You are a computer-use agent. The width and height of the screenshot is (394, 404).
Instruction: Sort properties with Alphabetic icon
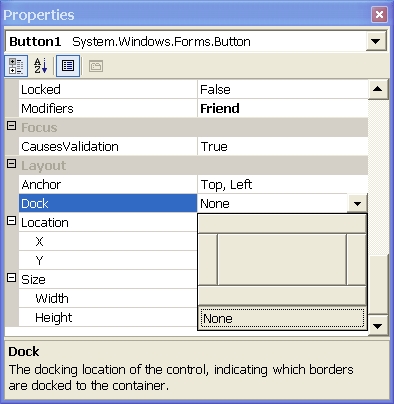(x=41, y=66)
